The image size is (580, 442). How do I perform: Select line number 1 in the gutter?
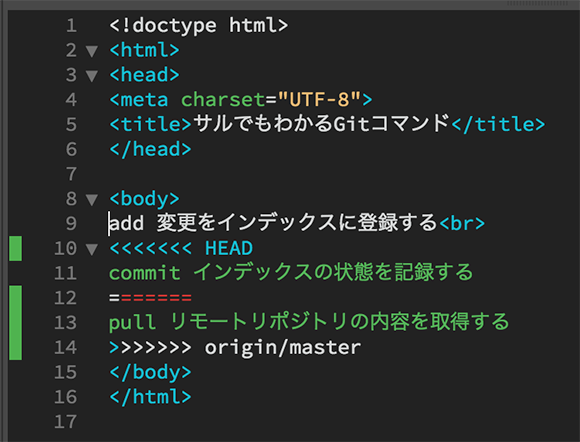tap(72, 26)
